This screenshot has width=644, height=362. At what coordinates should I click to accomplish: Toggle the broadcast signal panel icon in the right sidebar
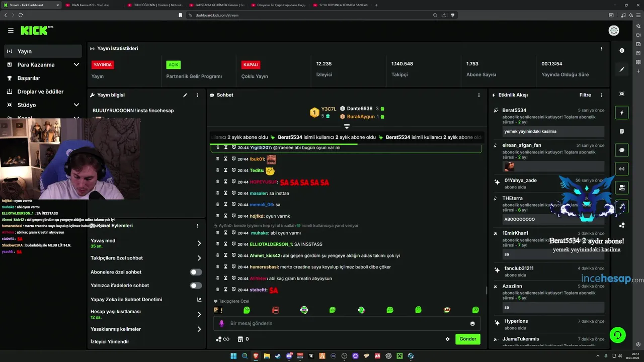[622, 168]
